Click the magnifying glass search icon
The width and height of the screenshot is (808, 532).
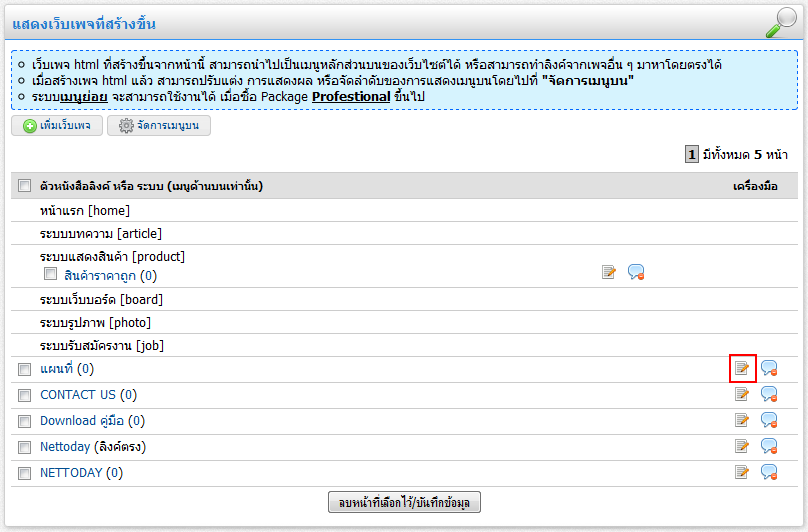pyautogui.click(x=780, y=23)
